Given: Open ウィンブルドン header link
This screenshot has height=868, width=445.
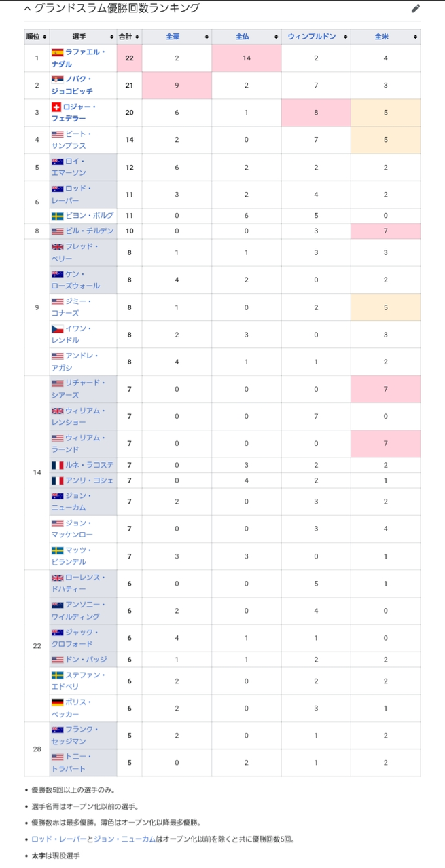Looking at the screenshot, I should [312, 37].
